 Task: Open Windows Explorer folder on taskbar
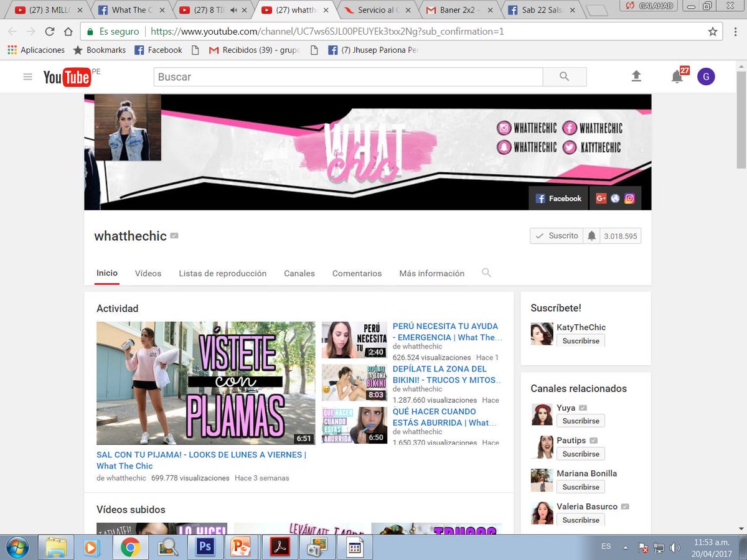56,547
